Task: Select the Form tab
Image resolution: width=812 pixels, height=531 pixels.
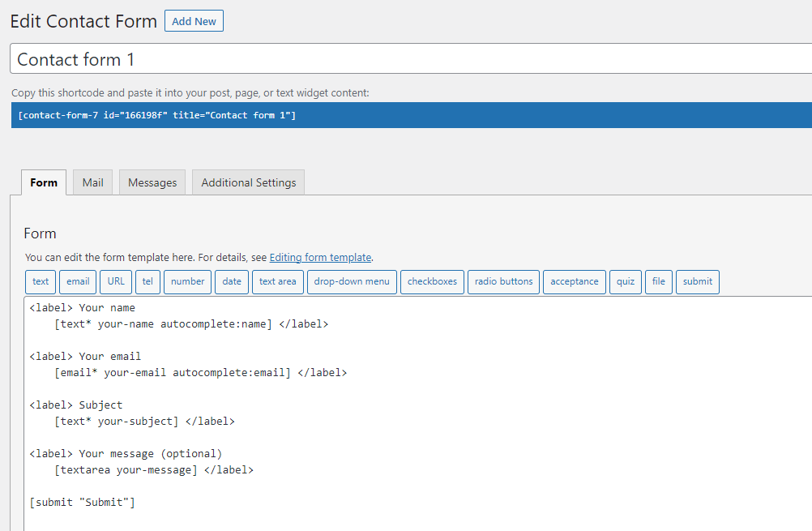Action: (x=44, y=182)
